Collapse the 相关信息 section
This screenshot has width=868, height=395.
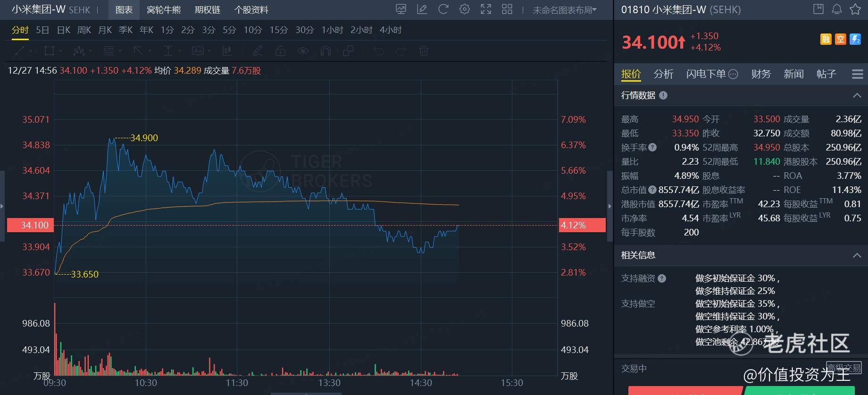point(857,255)
